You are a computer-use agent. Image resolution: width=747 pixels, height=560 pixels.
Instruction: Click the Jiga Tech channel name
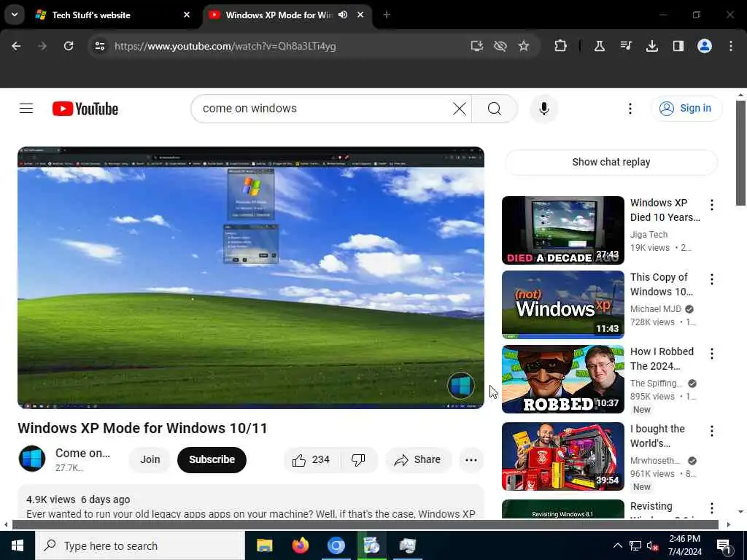click(649, 234)
